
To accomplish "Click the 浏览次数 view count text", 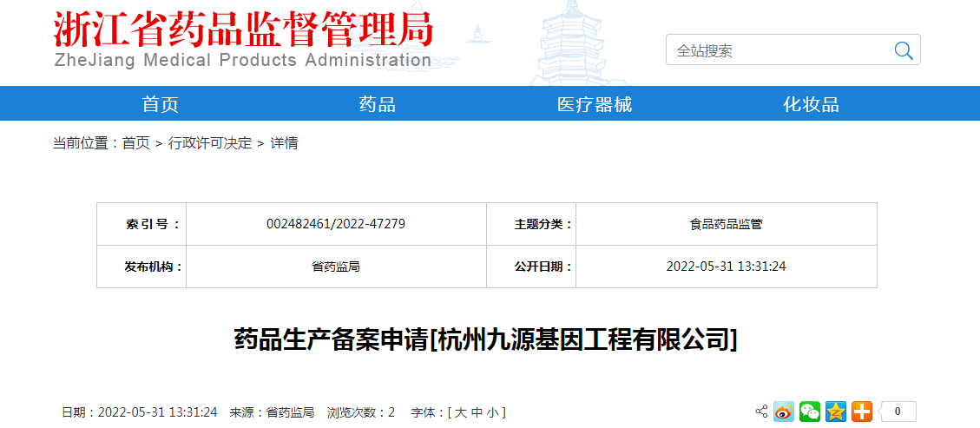I will click(361, 412).
